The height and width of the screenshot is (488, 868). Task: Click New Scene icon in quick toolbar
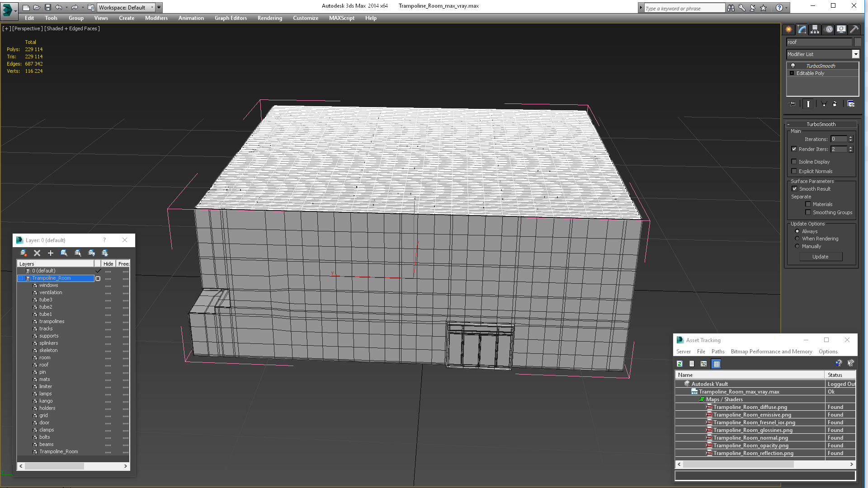tap(26, 7)
